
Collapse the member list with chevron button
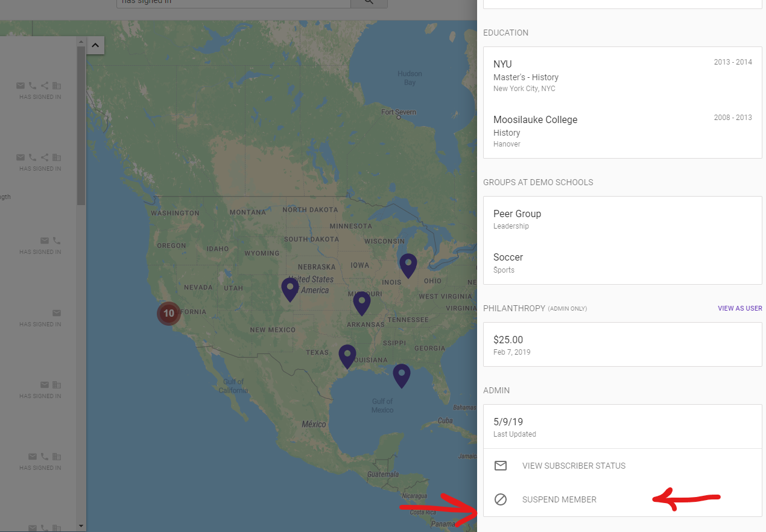(x=95, y=45)
